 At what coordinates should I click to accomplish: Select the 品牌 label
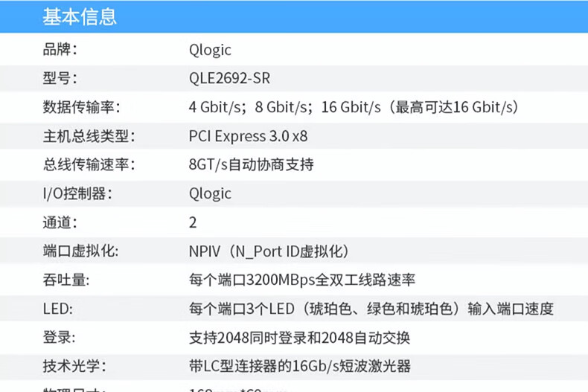coord(60,50)
